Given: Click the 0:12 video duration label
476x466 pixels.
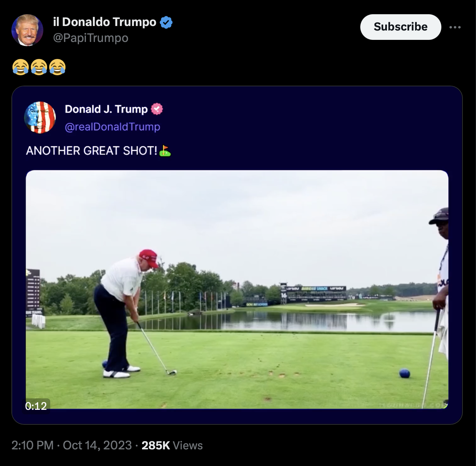Looking at the screenshot, I should pos(36,406).
